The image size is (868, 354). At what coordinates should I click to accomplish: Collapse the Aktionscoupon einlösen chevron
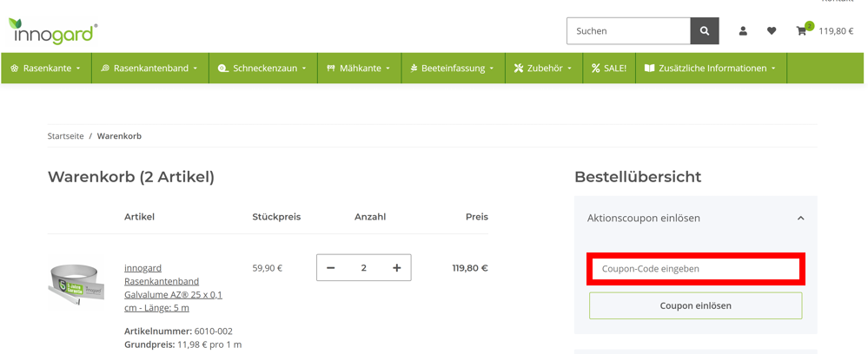(x=800, y=219)
